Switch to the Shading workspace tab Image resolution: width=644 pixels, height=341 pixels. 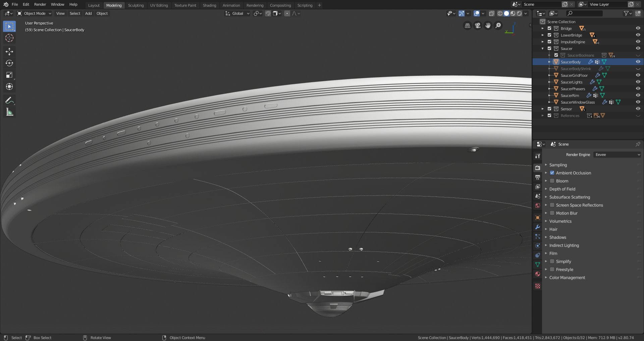pos(209,5)
